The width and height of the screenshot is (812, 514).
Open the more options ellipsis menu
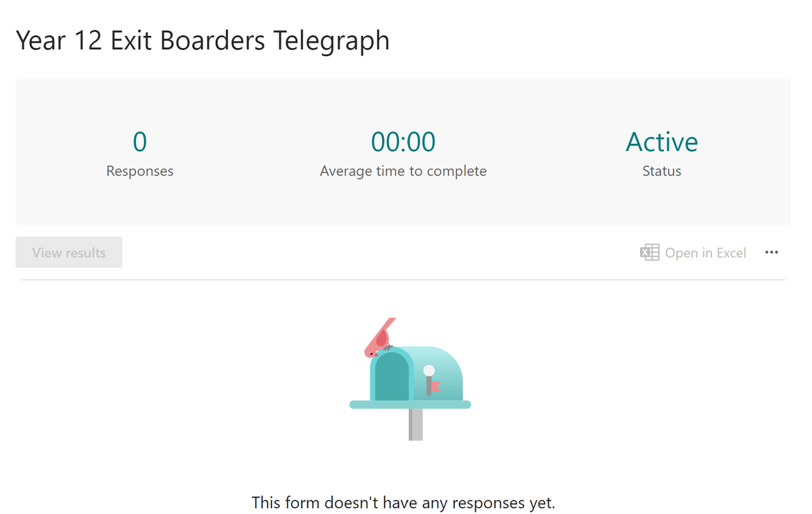point(771,253)
